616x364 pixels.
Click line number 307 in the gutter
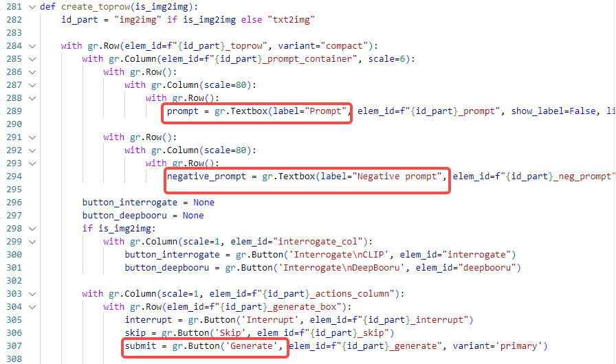click(x=14, y=346)
